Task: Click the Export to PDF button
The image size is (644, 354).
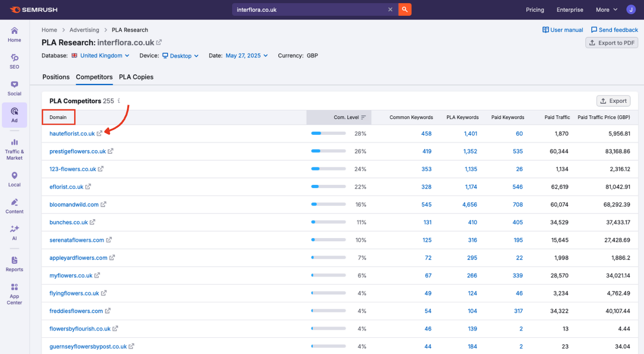Action: 612,43
